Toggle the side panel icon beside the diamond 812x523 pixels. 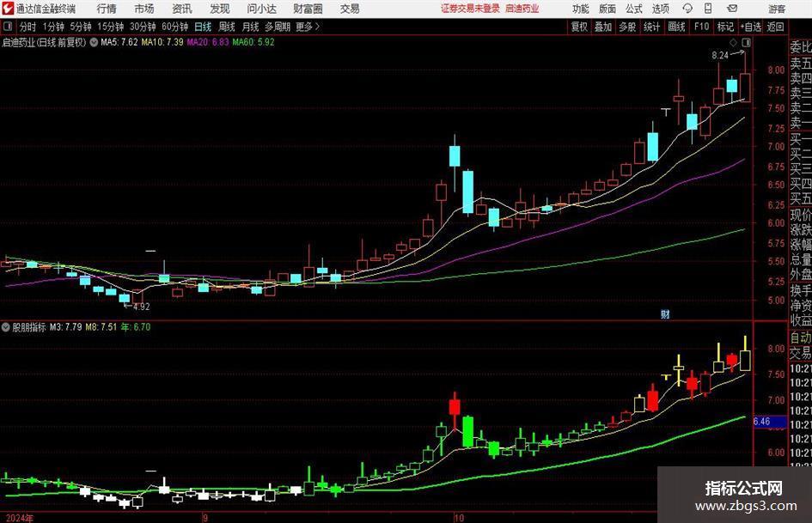click(746, 42)
